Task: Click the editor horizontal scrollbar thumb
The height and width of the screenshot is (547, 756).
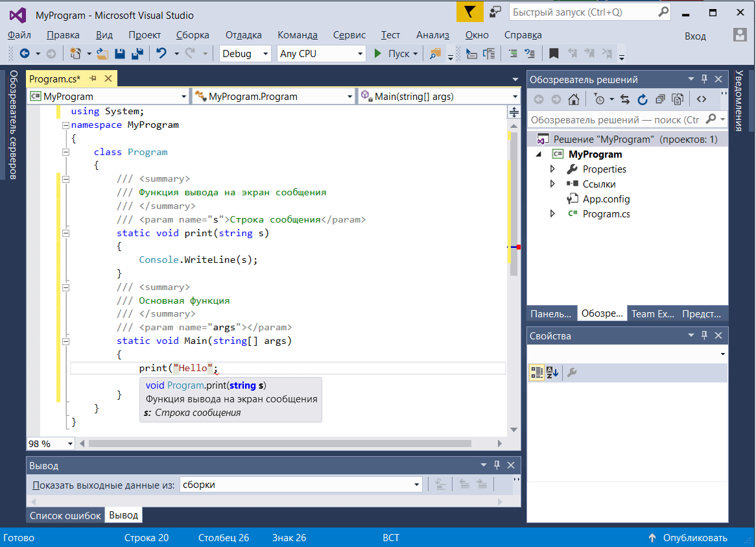Action: [x=279, y=443]
